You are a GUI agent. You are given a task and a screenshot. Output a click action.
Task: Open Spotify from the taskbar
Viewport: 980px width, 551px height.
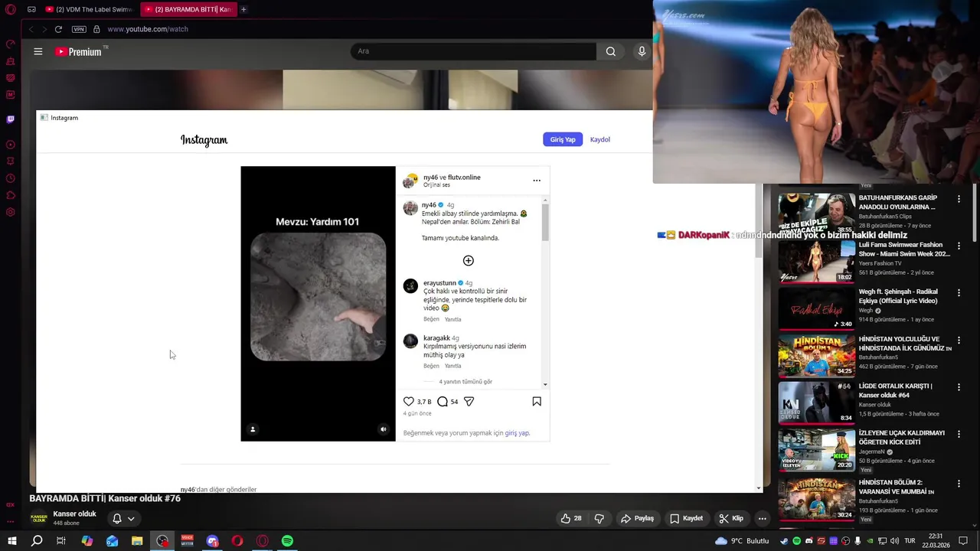[287, 541]
